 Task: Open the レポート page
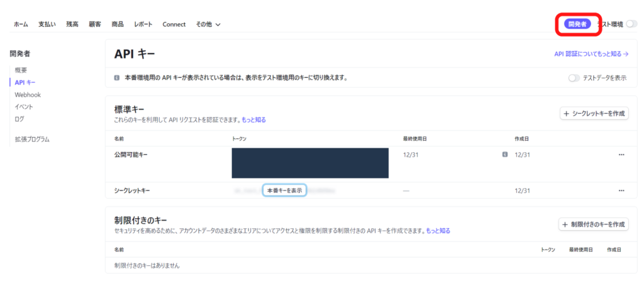(143, 25)
